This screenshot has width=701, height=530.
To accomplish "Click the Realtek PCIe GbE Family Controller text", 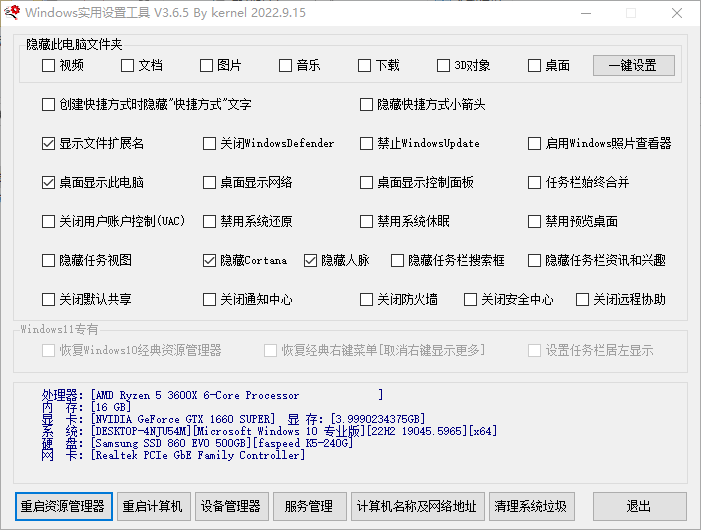I will tap(198, 455).
